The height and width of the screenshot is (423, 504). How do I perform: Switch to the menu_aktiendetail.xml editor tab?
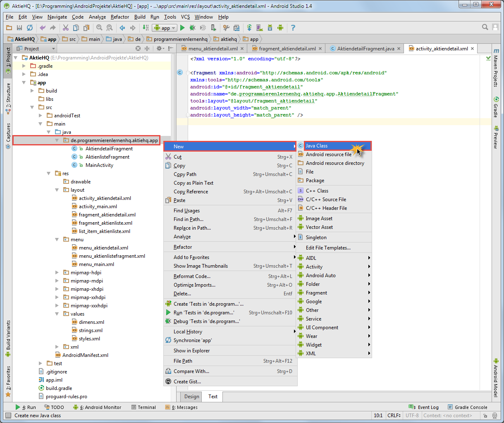(213, 48)
